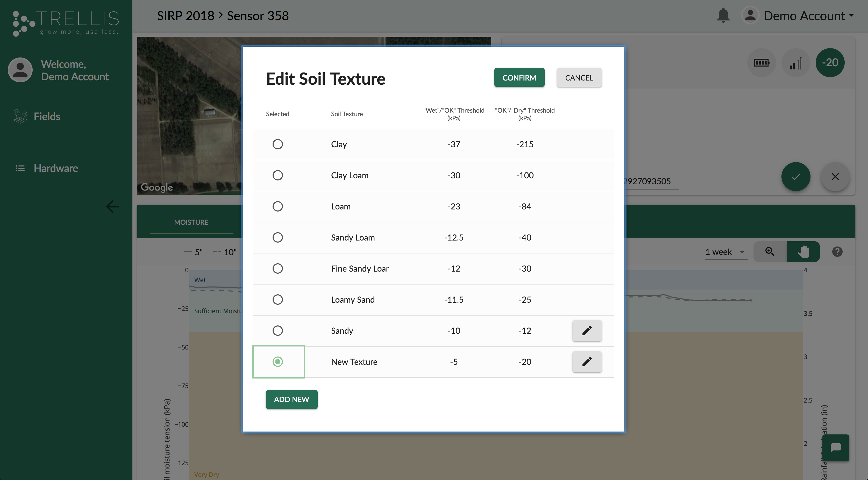Image resolution: width=868 pixels, height=480 pixels.
Task: Select the Sandy Loam radio button
Action: tap(277, 237)
